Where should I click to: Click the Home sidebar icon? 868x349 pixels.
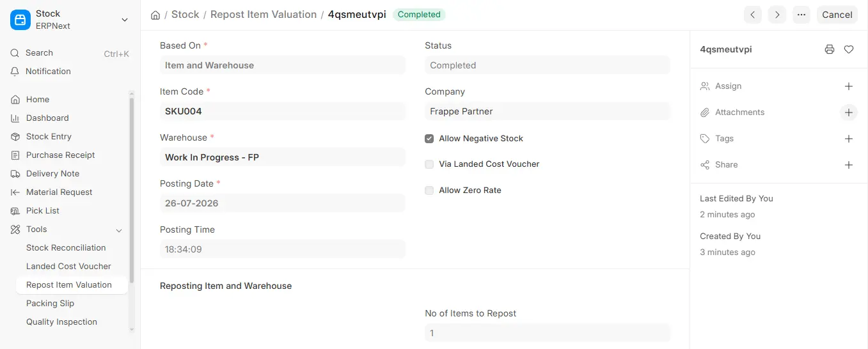pyautogui.click(x=15, y=100)
